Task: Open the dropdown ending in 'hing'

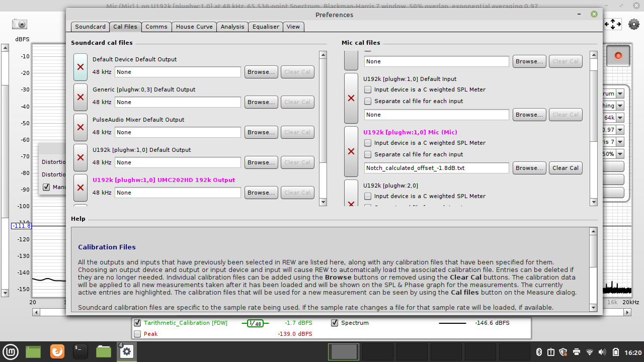Action: click(x=620, y=106)
